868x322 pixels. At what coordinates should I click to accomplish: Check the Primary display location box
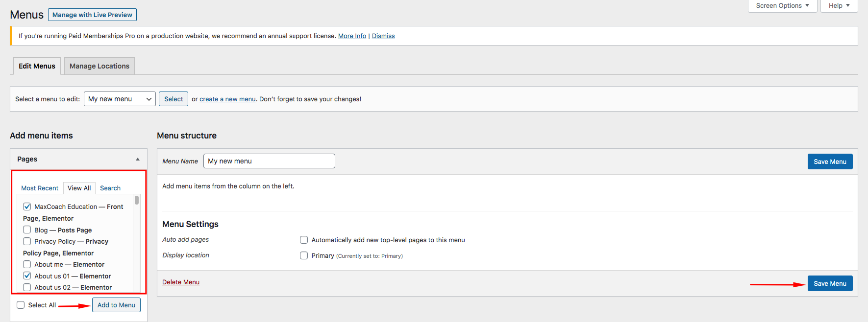pyautogui.click(x=304, y=255)
